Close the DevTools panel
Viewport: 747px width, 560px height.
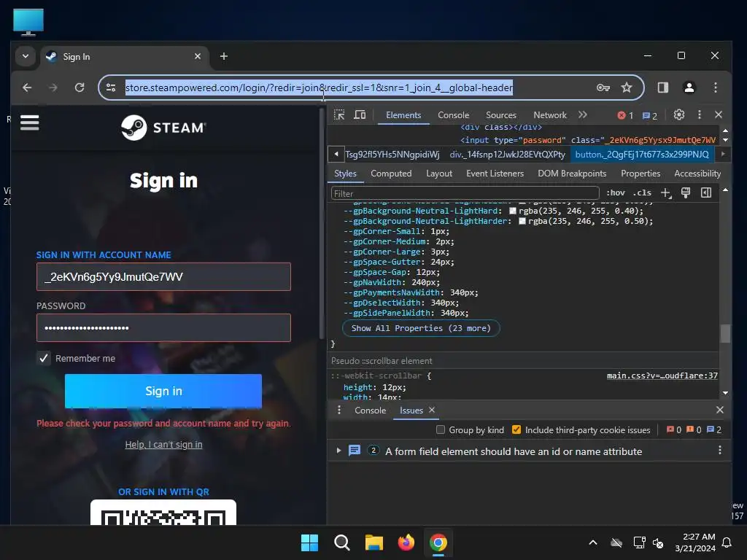tap(719, 114)
